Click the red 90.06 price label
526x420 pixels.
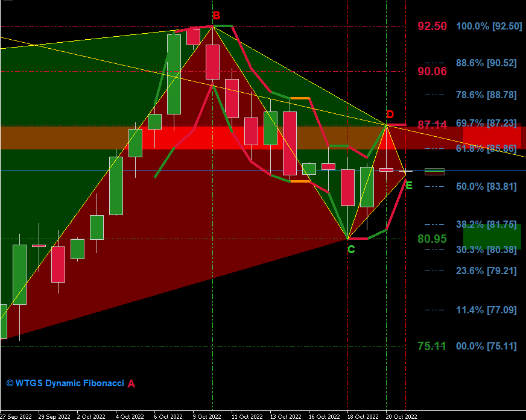coord(432,71)
